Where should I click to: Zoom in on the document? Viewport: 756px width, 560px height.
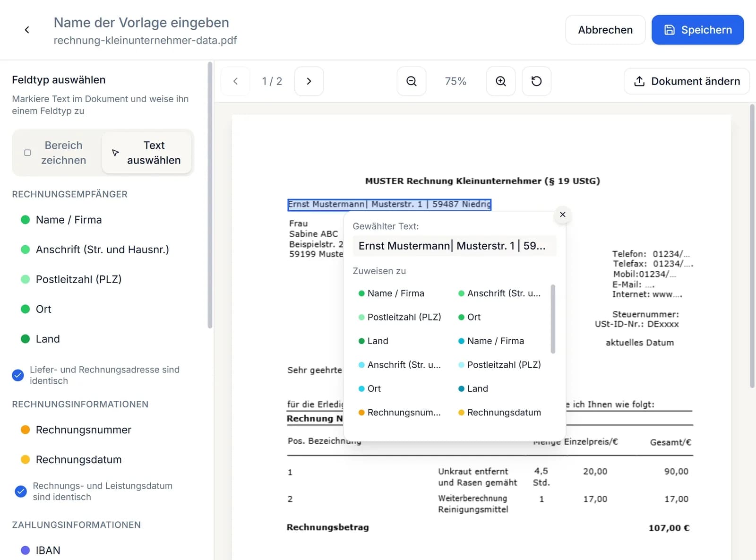[x=501, y=81]
